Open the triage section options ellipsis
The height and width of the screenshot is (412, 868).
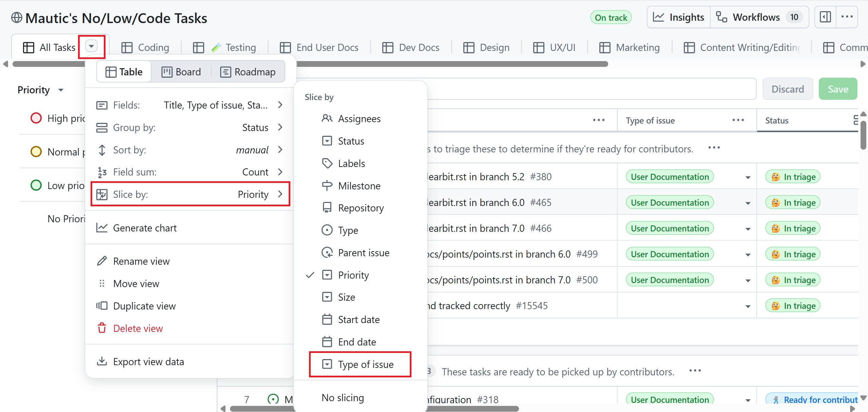[714, 148]
